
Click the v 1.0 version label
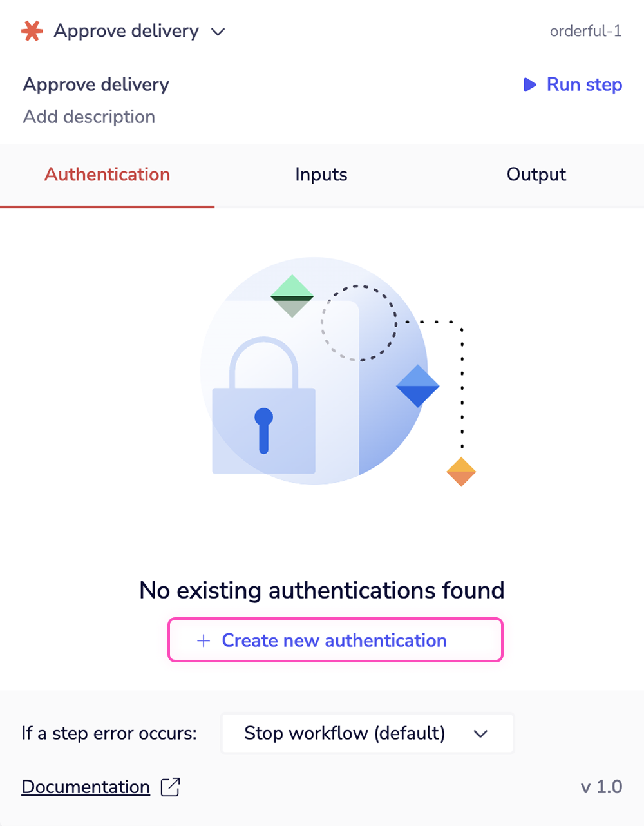coord(601,787)
